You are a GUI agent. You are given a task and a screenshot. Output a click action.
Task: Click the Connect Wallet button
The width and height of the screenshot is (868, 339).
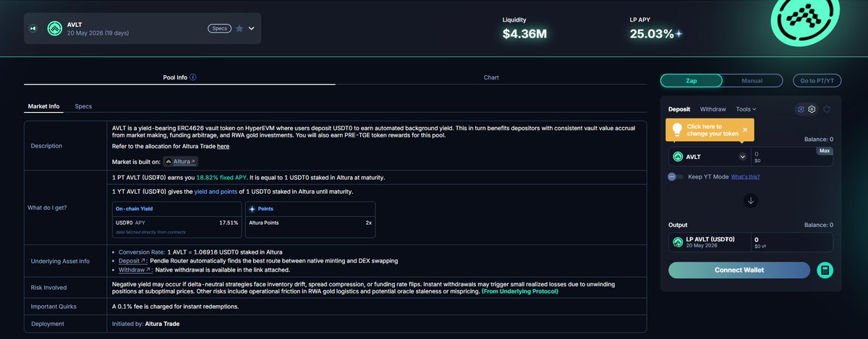tap(739, 270)
